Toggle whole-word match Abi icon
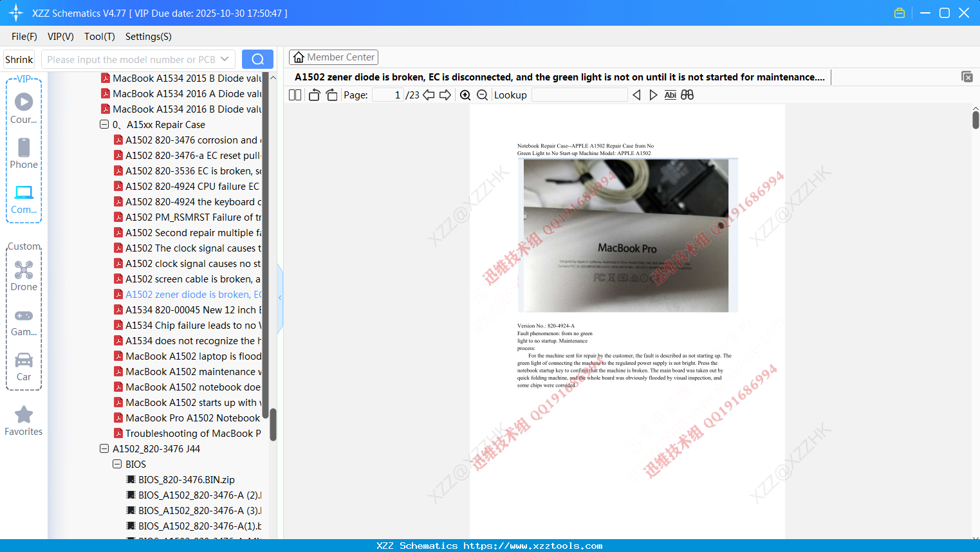The width and height of the screenshot is (980, 552). coord(670,95)
